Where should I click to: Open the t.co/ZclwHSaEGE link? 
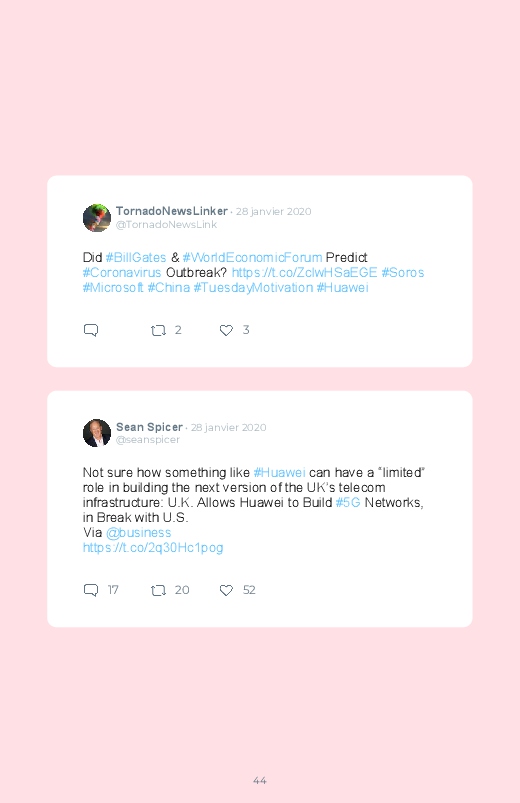pyautogui.click(x=304, y=272)
